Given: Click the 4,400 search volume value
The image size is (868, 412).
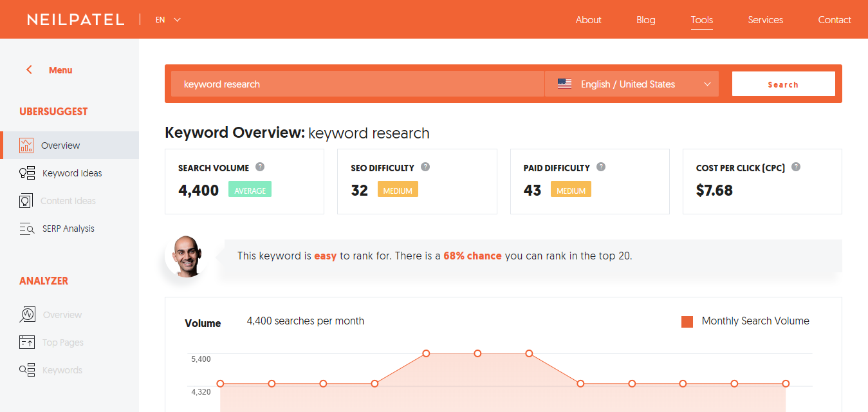Looking at the screenshot, I should [199, 190].
